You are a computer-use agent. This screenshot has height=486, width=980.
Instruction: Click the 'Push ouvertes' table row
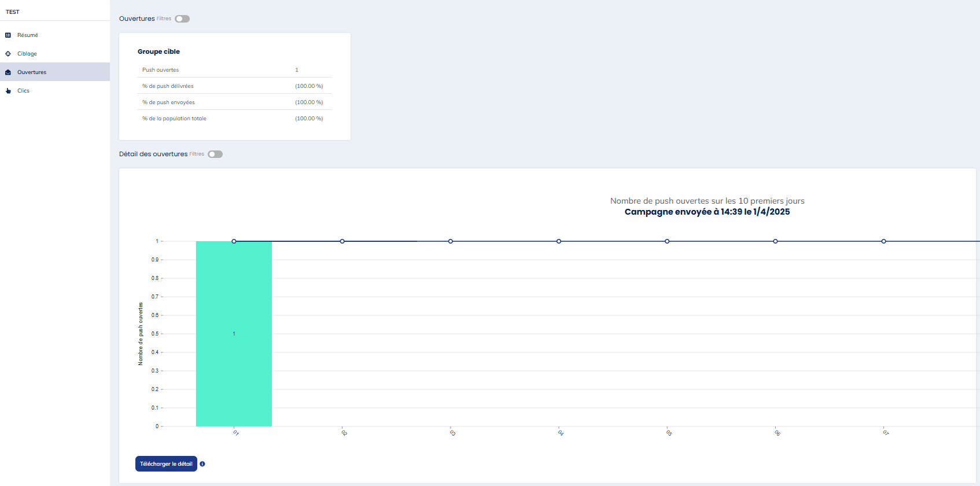(x=234, y=70)
